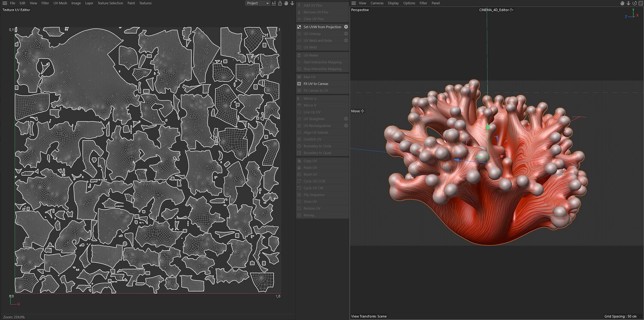Open the Display menu in the viewport
This screenshot has width=644, height=320.
point(393,3)
